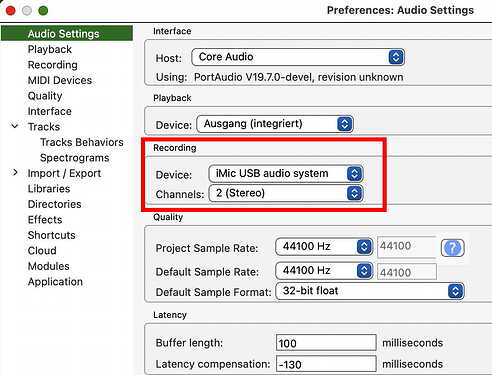The height and width of the screenshot is (375, 492).
Task: Click the Latency compensation input field
Action: pyautogui.click(x=326, y=364)
